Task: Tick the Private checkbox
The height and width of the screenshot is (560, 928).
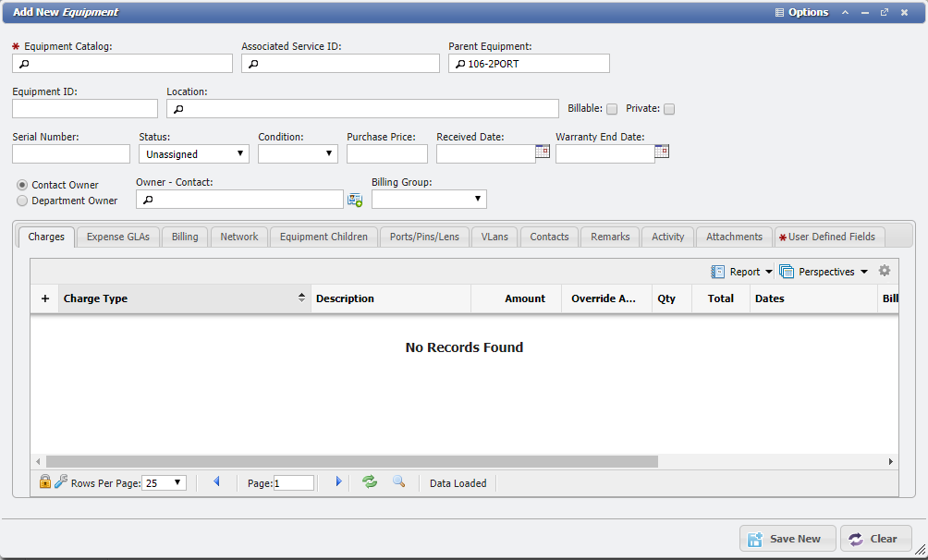Action: tap(669, 109)
